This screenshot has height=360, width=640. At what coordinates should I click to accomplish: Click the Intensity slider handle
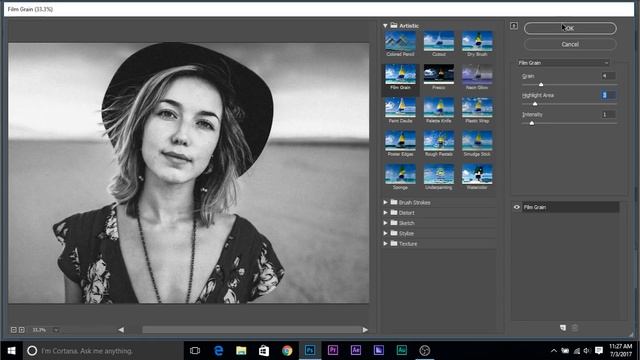coord(532,123)
